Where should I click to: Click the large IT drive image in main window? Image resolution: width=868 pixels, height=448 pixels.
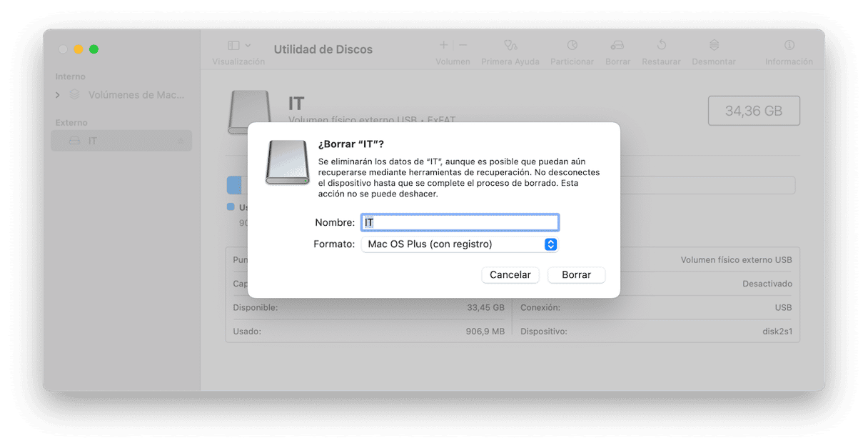point(250,112)
